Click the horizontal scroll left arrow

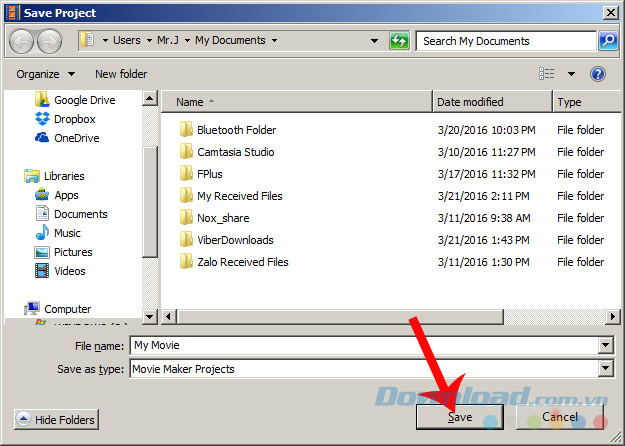click(x=169, y=317)
